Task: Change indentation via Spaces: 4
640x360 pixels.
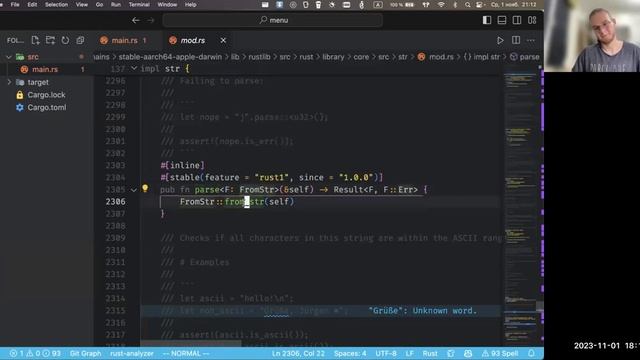Action: coord(350,353)
